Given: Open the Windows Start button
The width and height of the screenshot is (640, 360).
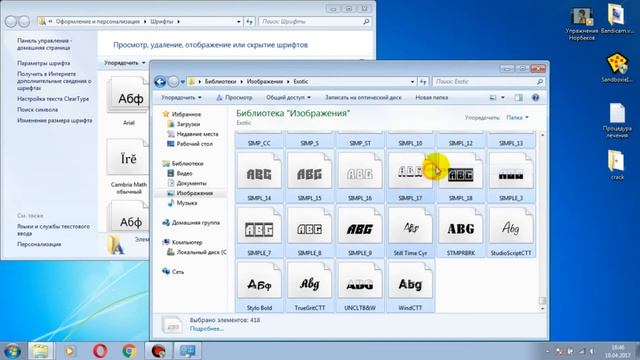Looking at the screenshot, I should pyautogui.click(x=12, y=351).
